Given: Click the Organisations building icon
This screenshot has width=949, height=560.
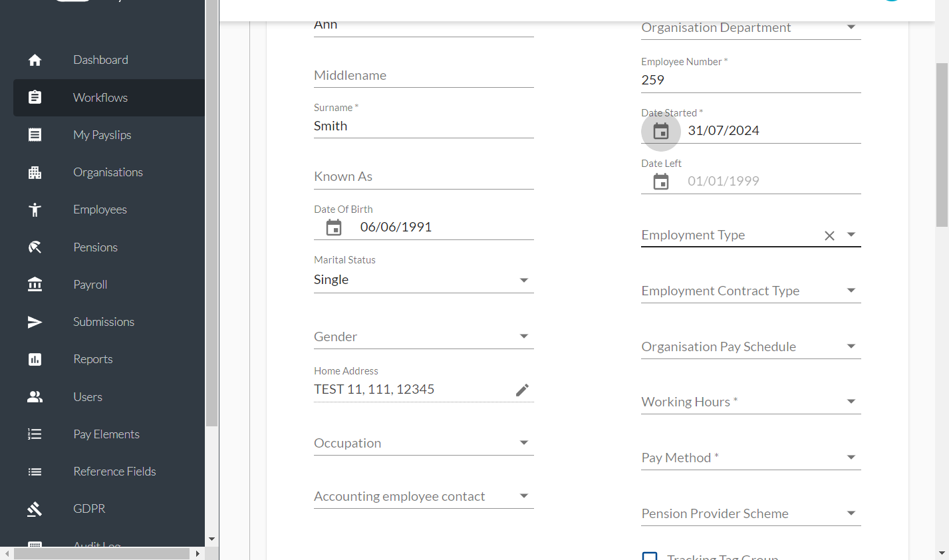Looking at the screenshot, I should click(35, 172).
